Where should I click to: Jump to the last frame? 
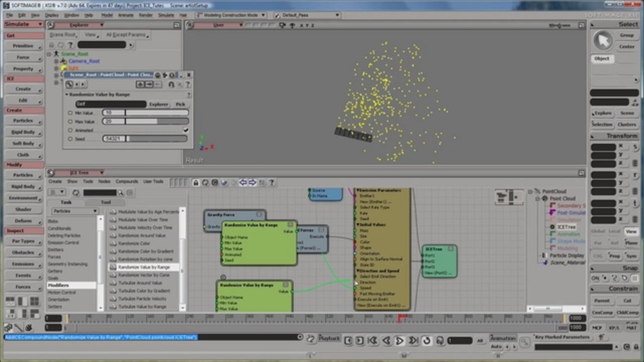click(413, 341)
